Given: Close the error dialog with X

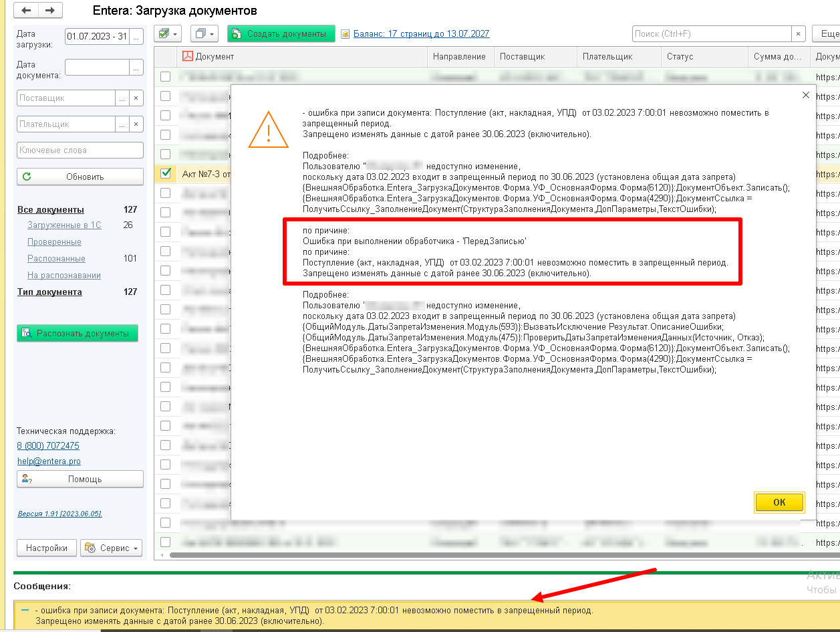Looking at the screenshot, I should click(x=805, y=96).
